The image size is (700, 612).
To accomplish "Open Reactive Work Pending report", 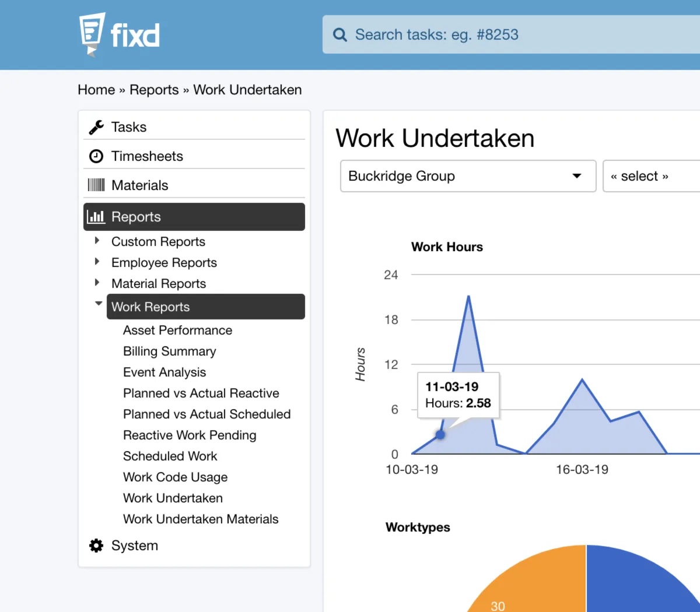I will click(x=190, y=435).
